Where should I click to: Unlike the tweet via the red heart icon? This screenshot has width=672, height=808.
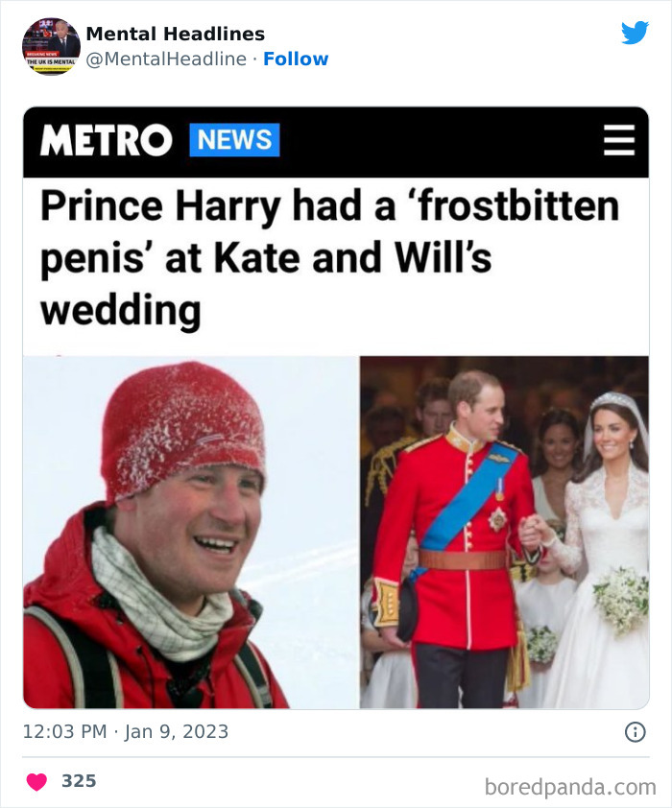[x=36, y=783]
